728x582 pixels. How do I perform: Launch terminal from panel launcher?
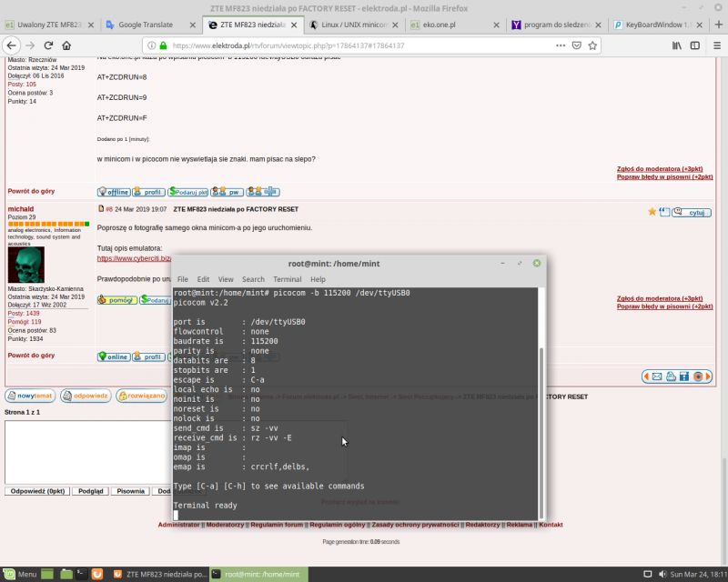pos(81,574)
